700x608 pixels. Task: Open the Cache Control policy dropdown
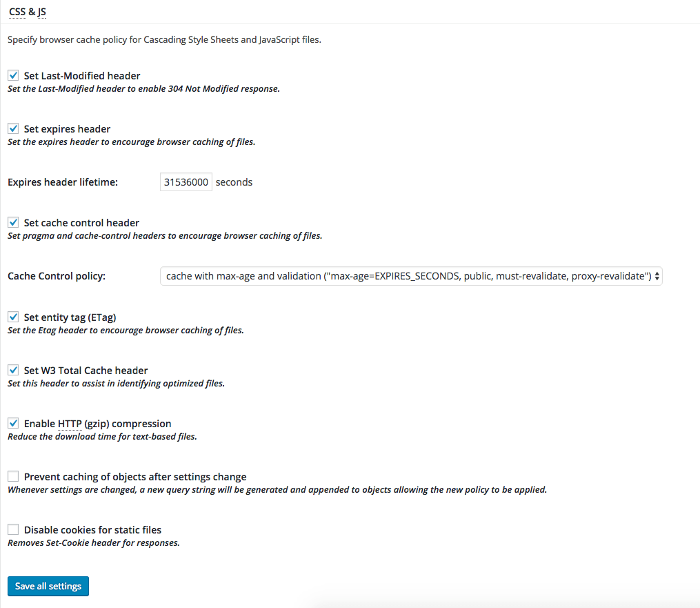coord(411,276)
